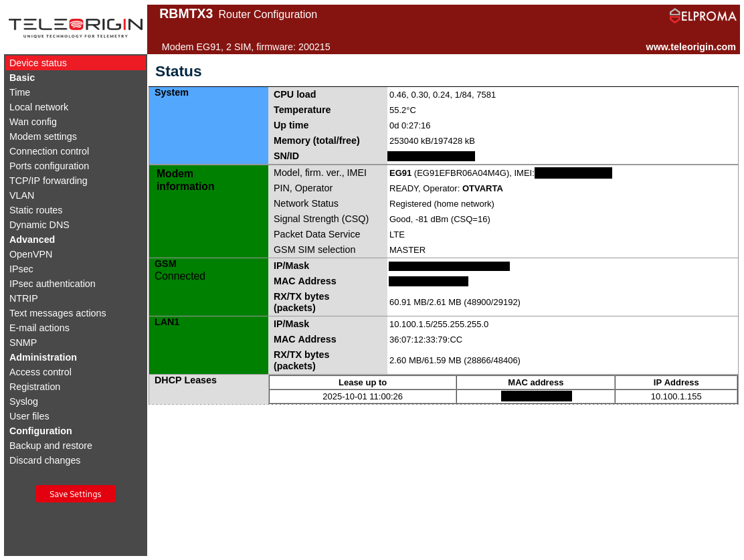The width and height of the screenshot is (744, 560).
Task: Click the Teleorigin logo
Action: coord(76,27)
